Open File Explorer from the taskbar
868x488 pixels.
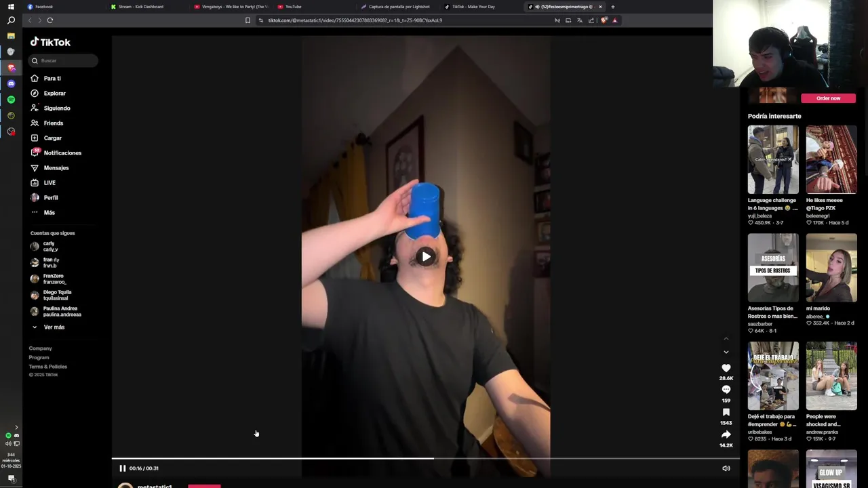[11, 36]
